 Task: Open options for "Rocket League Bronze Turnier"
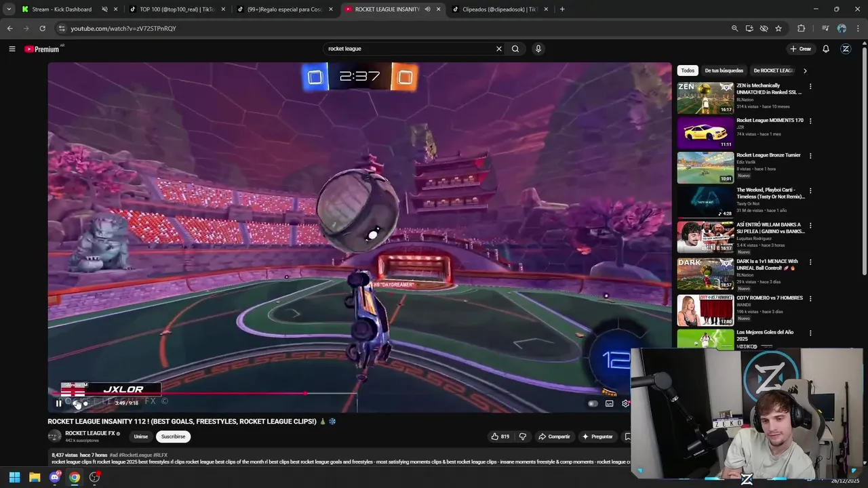tap(810, 156)
